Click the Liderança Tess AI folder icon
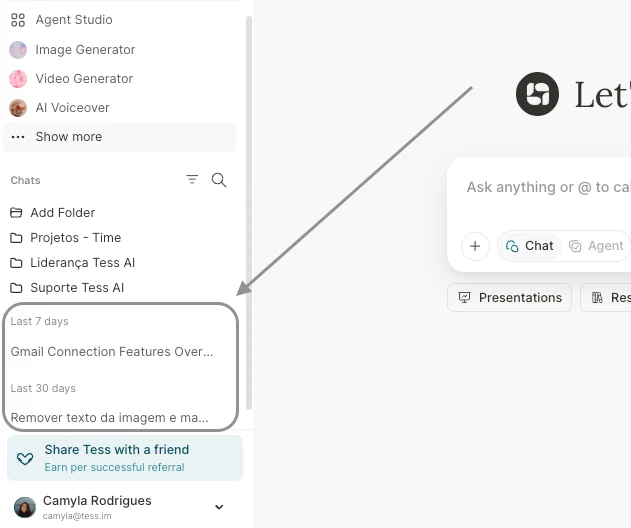This screenshot has height=528, width=631. (x=16, y=263)
